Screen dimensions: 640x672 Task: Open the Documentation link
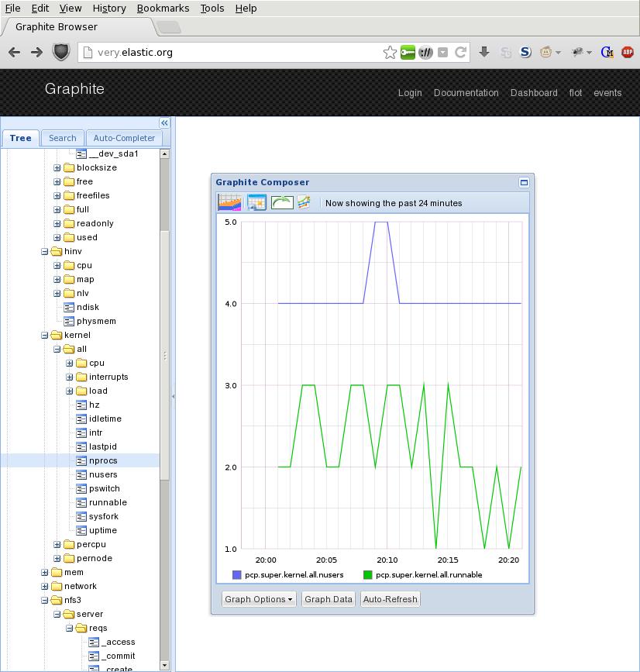[x=466, y=92]
